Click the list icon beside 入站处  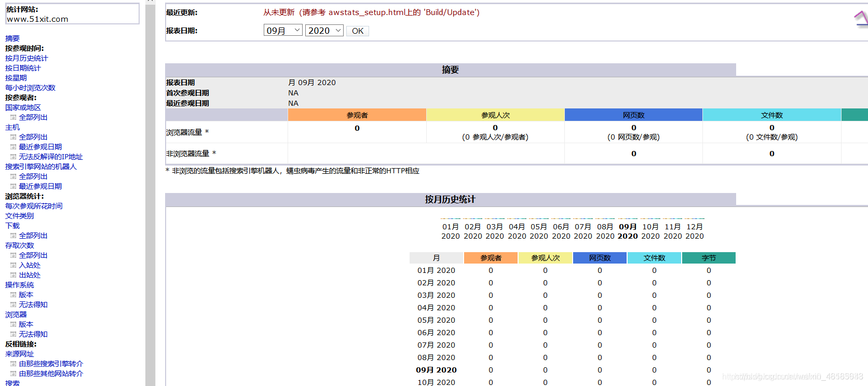point(13,265)
